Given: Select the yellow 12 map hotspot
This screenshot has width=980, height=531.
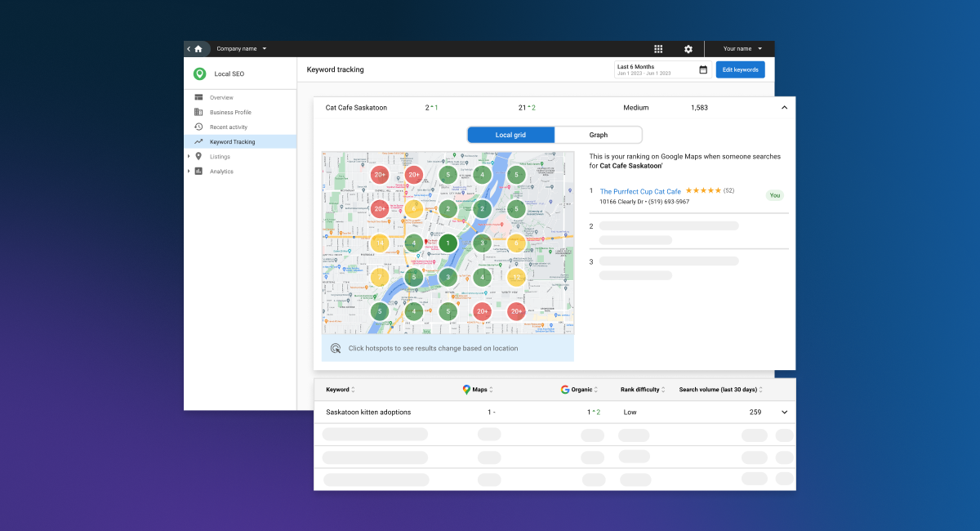Looking at the screenshot, I should click(516, 277).
